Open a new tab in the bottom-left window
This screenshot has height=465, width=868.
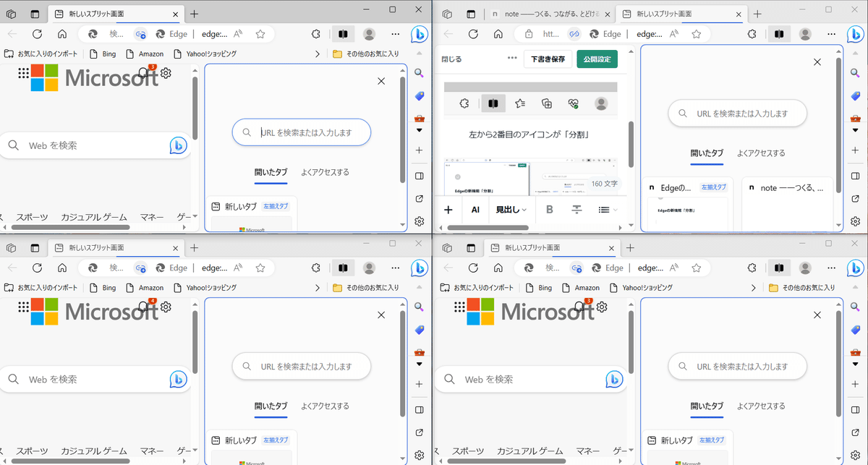[194, 247]
